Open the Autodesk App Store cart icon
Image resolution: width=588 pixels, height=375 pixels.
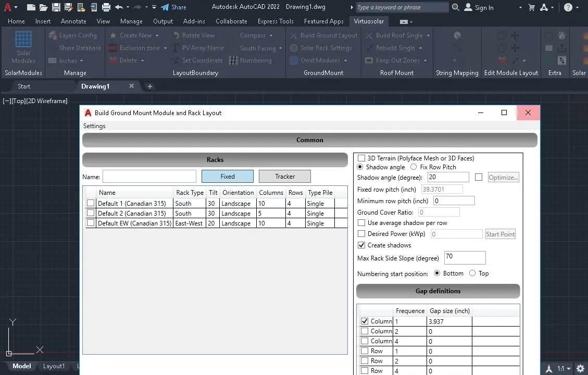point(532,7)
